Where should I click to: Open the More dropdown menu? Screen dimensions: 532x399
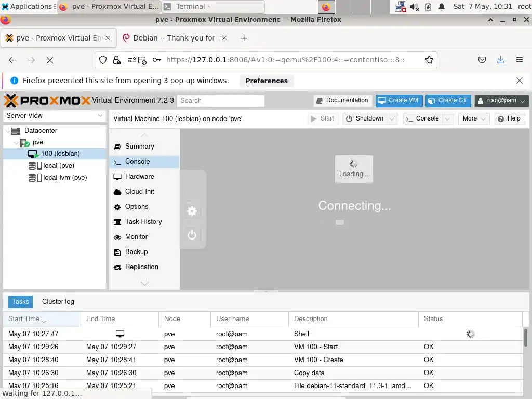click(474, 118)
